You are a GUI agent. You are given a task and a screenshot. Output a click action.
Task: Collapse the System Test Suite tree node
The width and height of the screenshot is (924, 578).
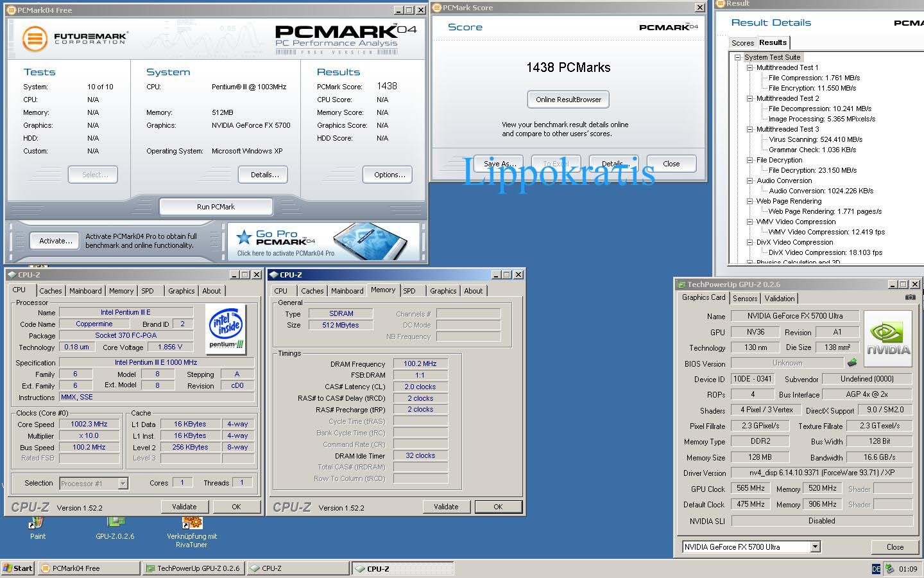tap(738, 57)
